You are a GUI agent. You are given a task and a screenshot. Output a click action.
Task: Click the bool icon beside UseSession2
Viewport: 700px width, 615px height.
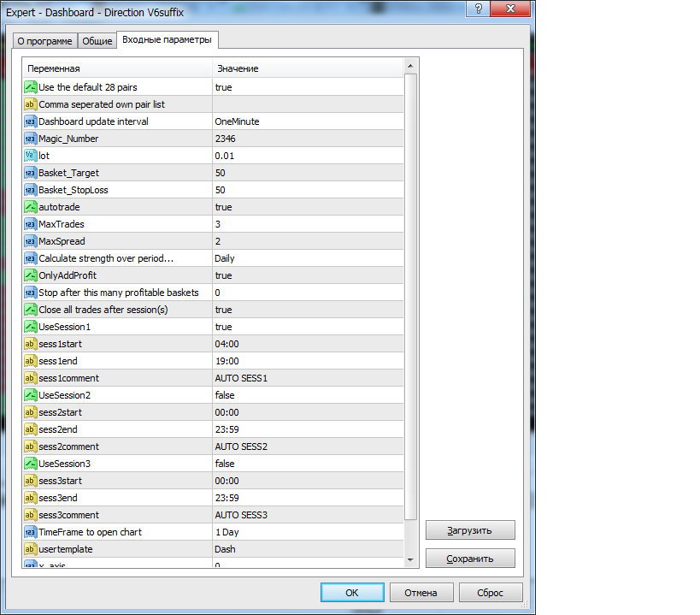(31, 395)
